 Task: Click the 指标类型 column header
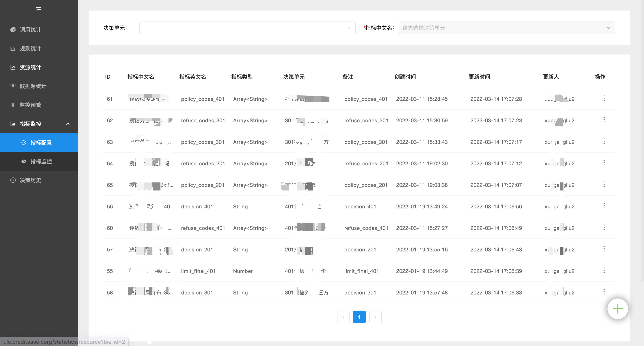tap(242, 77)
